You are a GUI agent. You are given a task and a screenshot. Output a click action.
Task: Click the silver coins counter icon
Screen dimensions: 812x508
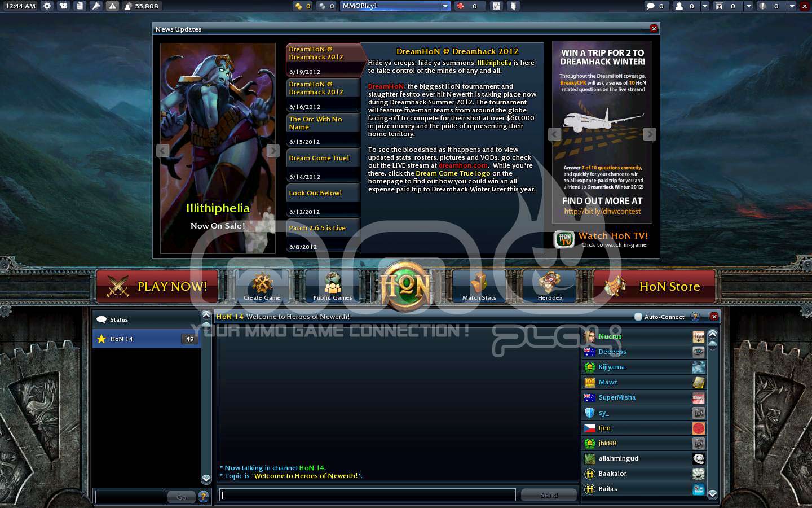point(322,6)
